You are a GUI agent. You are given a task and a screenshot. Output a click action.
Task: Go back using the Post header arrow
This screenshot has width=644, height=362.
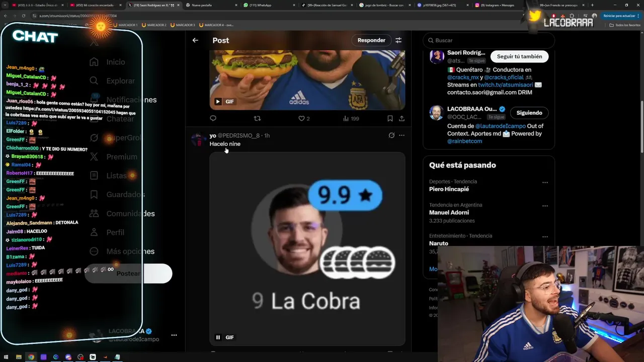click(195, 40)
